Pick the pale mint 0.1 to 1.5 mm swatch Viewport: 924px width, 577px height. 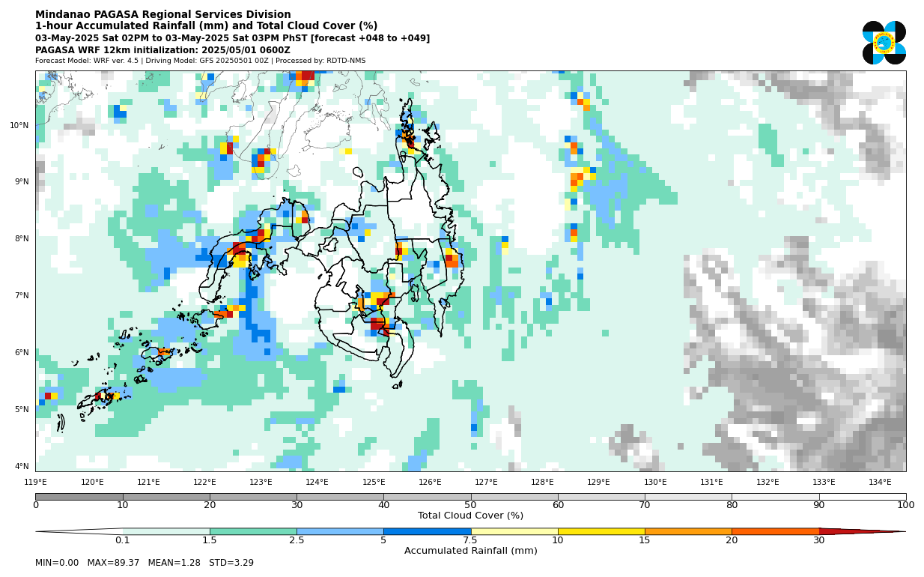coord(166,531)
